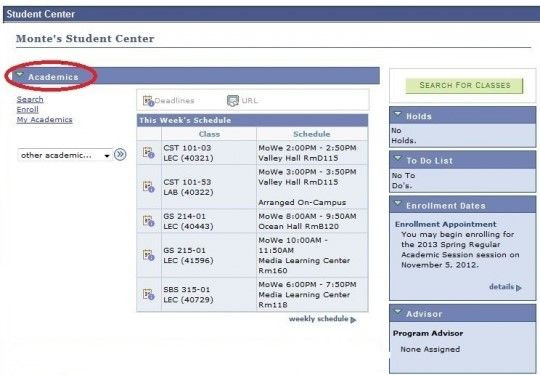Collapse the Academics section triangle

20,74
